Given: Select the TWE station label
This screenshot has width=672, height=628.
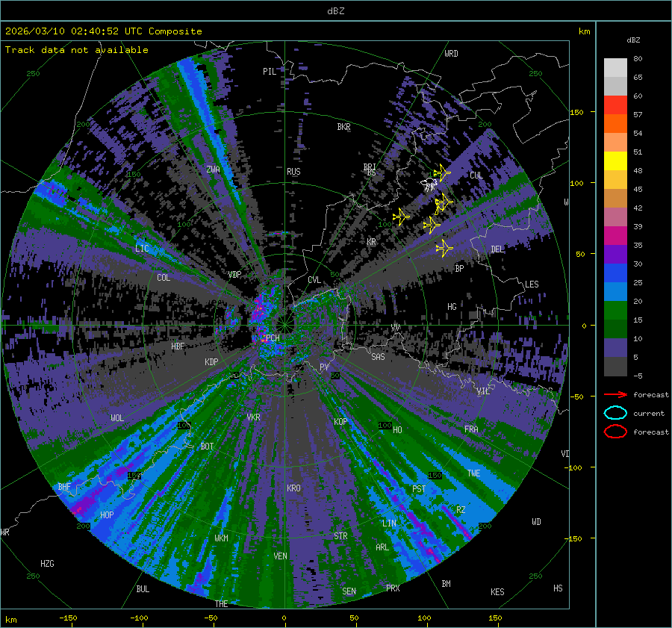Looking at the screenshot, I should point(473,473).
